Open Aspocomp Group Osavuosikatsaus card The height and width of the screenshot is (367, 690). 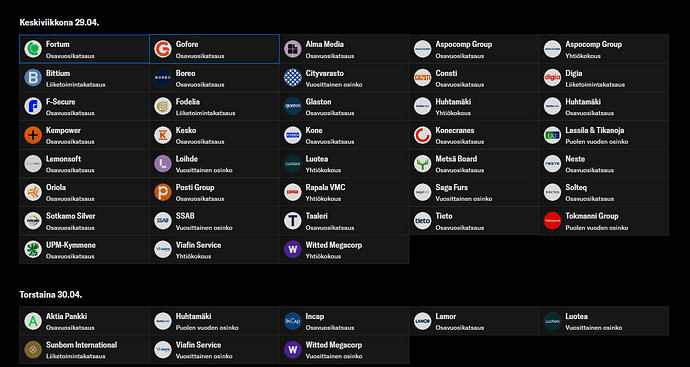tap(474, 49)
